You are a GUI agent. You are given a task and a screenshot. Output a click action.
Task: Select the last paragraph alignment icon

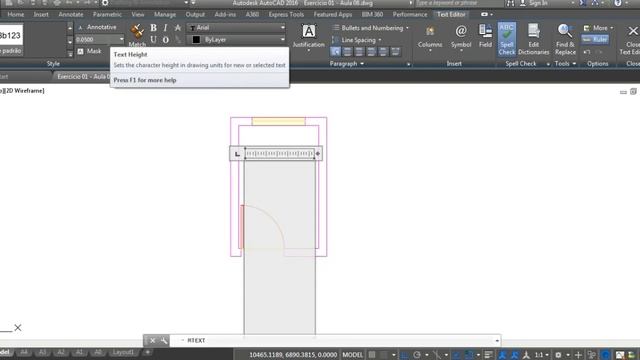click(x=395, y=51)
